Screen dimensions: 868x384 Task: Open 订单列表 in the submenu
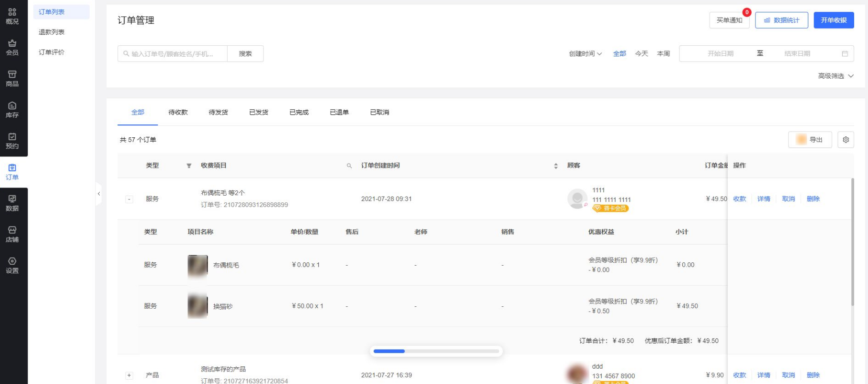point(62,12)
